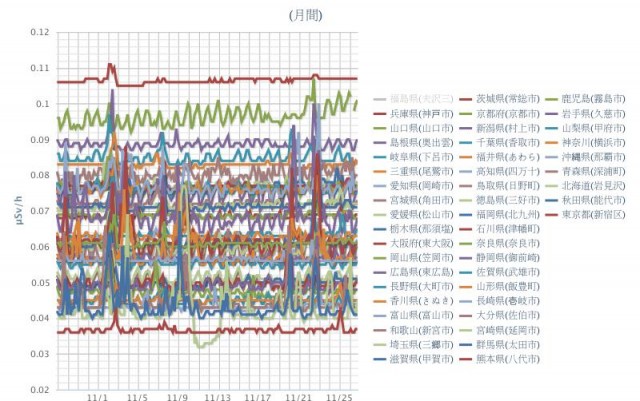Select the 宮城県(角田市) legend entry

(413, 200)
